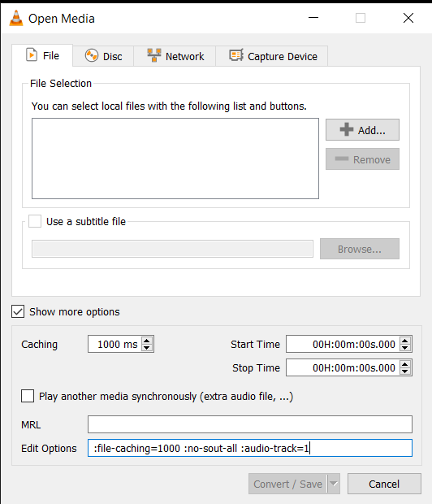Click Convert / Save button
The height and width of the screenshot is (504, 432).
(287, 484)
